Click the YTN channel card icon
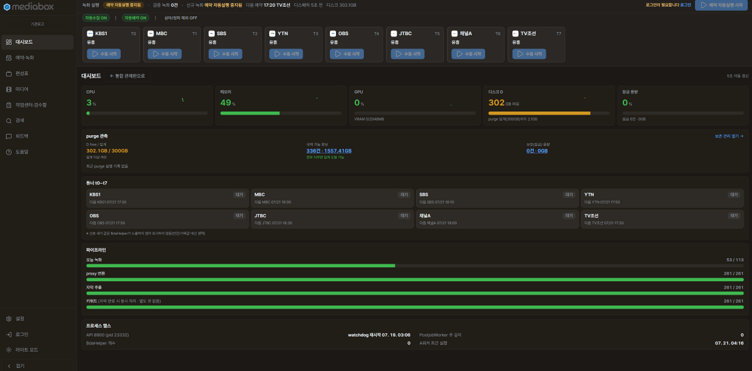 [x=272, y=34]
